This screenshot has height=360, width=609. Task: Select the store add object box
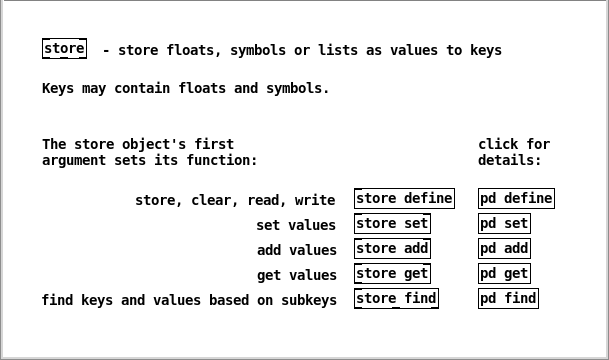(x=392, y=249)
